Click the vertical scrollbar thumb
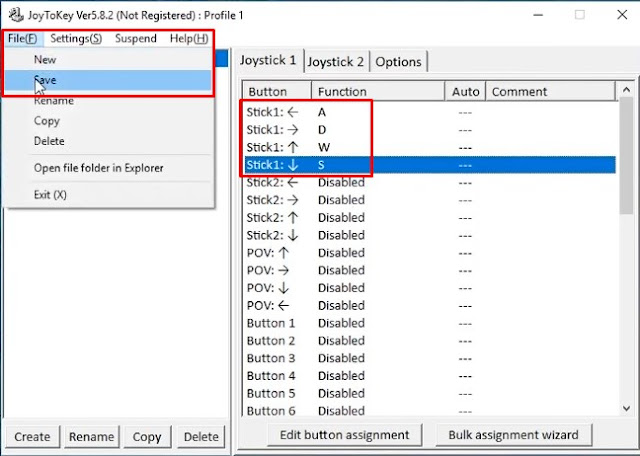This screenshot has height=456, width=640. click(626, 156)
